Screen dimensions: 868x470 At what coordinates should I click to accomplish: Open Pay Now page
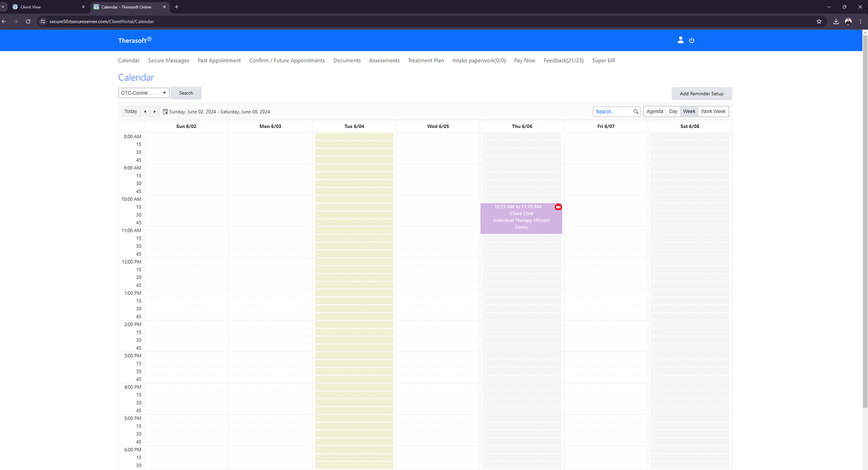point(524,60)
